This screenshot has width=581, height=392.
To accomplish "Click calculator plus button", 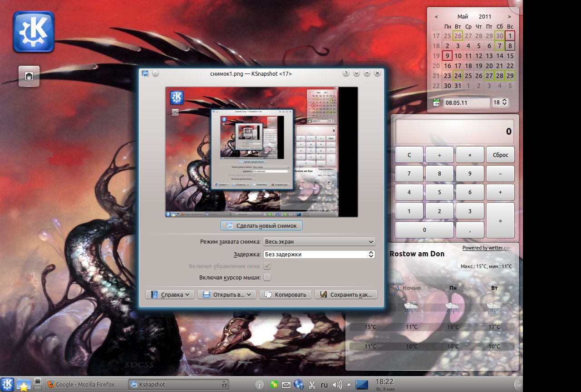I will tap(500, 192).
